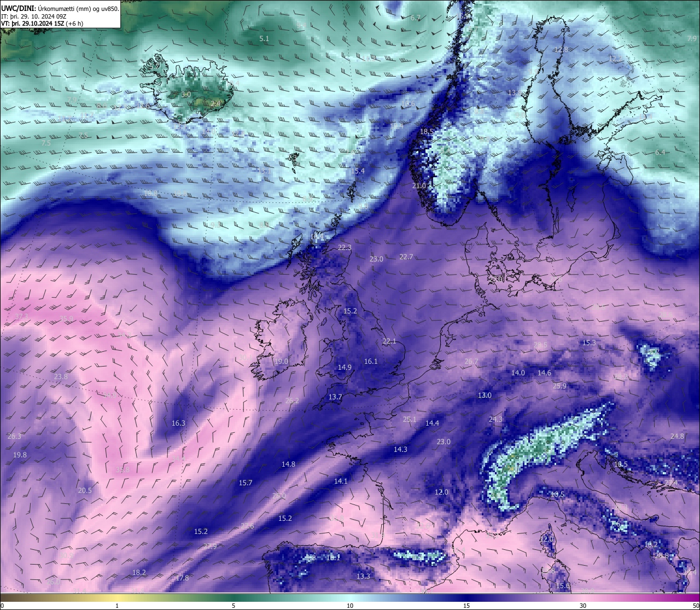Click the value '18.5' off the Norwegian coast
Viewport: 700px width, 610px height.
tap(427, 132)
